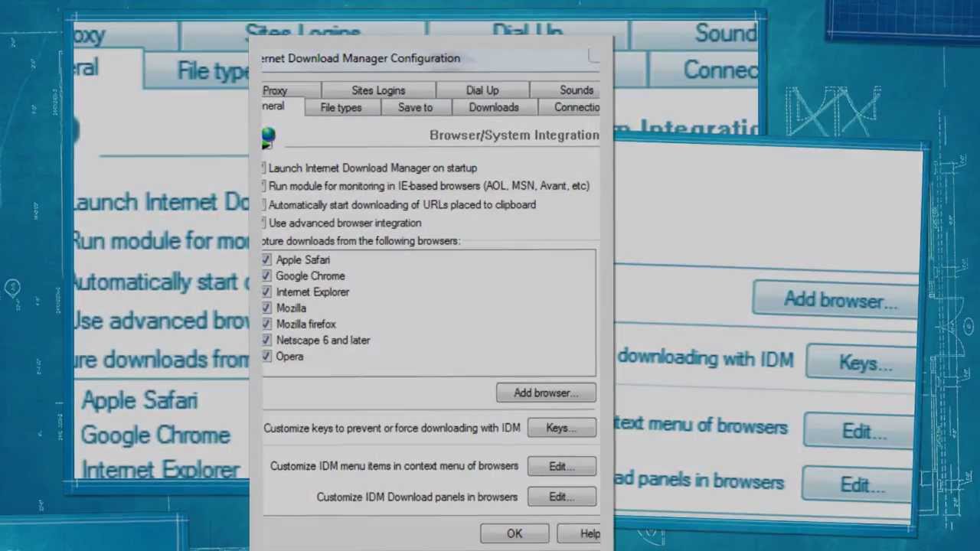Toggle the Mozilla firefox checkbox
Image resolution: width=980 pixels, height=551 pixels.
266,324
